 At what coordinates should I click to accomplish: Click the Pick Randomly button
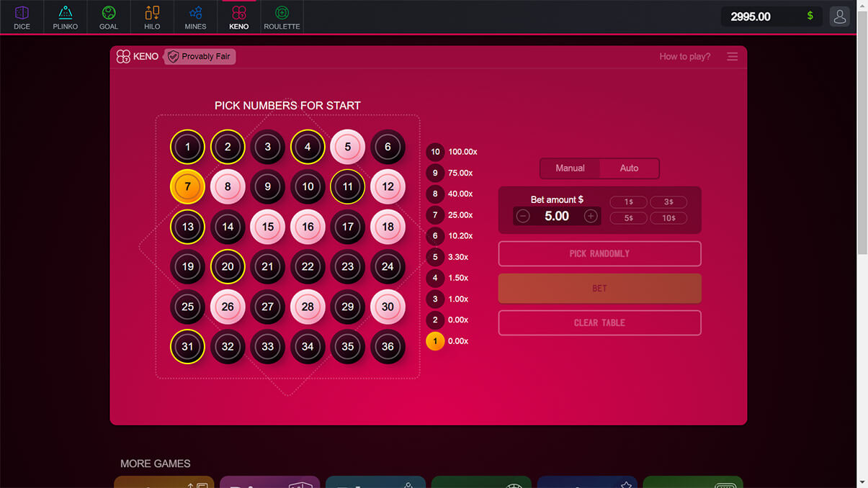coord(599,253)
